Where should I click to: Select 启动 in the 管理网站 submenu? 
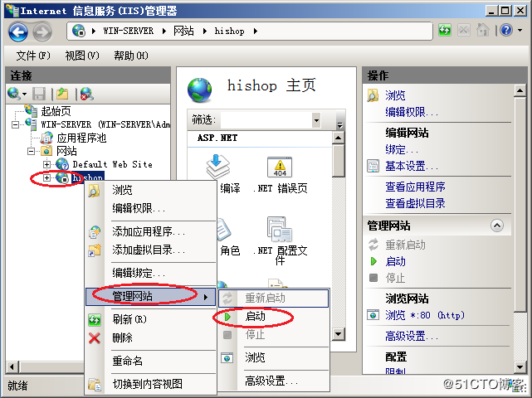pos(255,316)
